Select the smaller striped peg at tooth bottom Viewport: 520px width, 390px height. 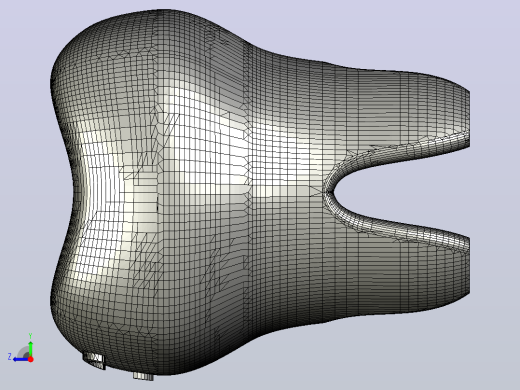point(143,376)
